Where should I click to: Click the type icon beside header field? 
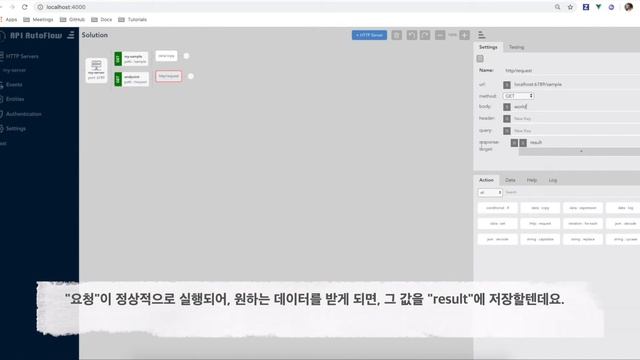click(x=507, y=119)
